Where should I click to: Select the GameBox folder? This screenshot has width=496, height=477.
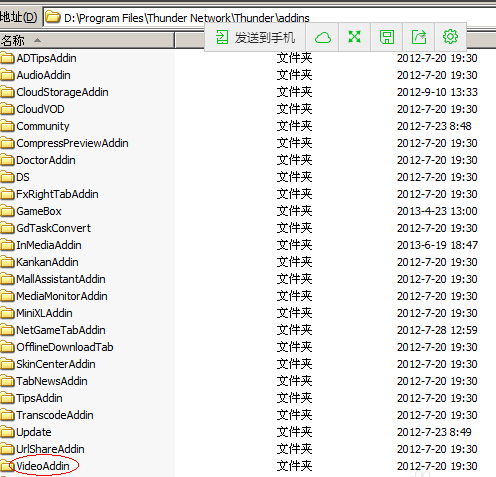[x=39, y=211]
